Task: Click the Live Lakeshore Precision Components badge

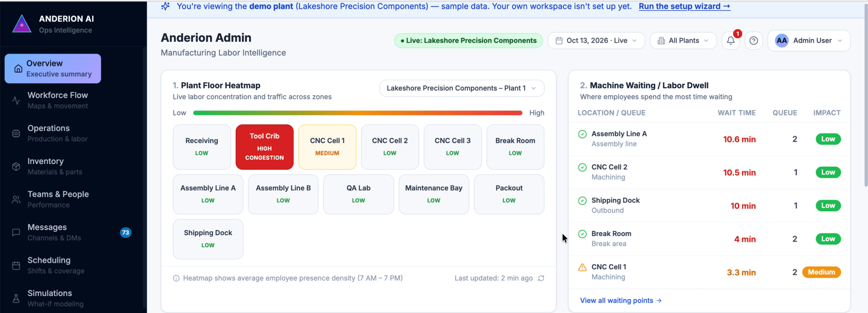Action: coord(468,41)
